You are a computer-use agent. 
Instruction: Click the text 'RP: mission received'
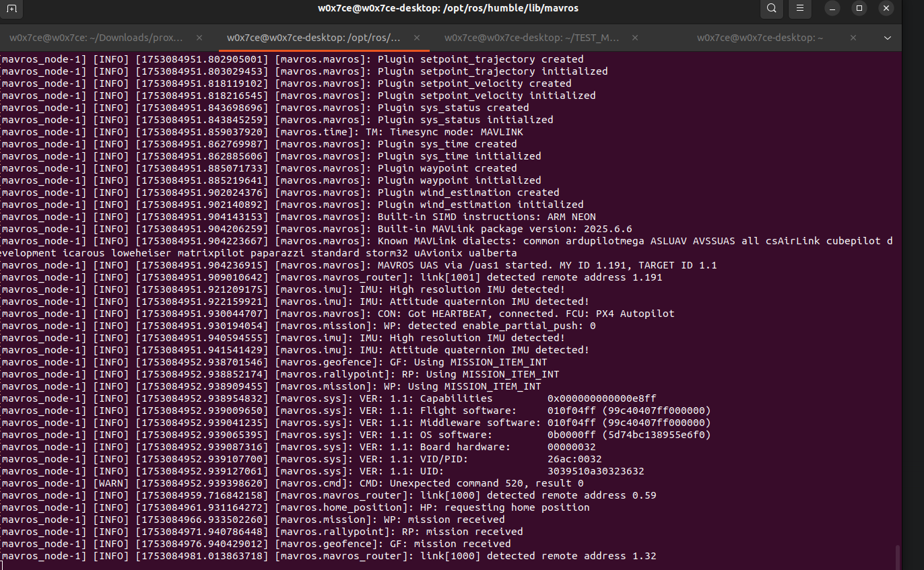(463, 532)
